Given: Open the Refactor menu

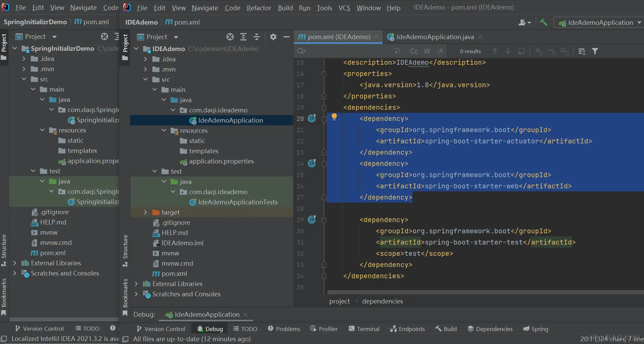Looking at the screenshot, I should tap(259, 8).
